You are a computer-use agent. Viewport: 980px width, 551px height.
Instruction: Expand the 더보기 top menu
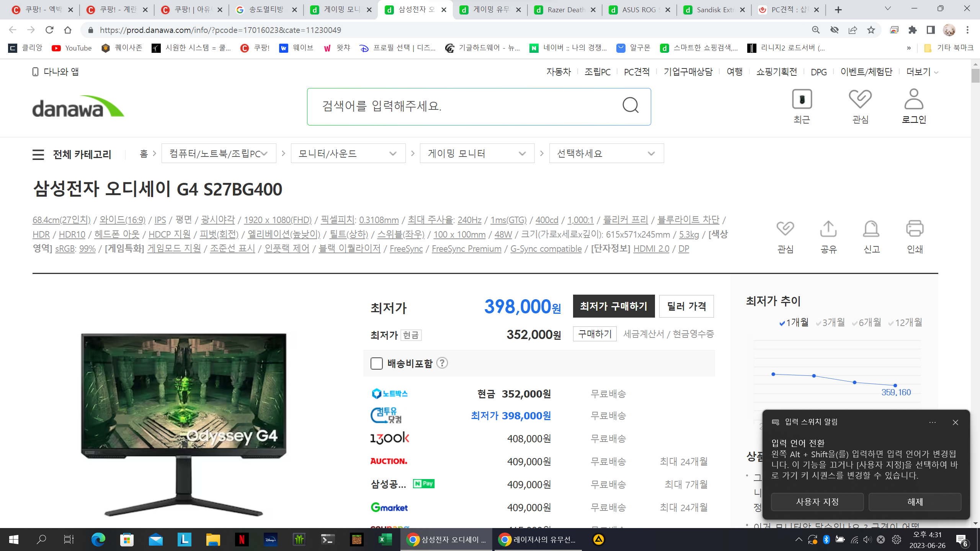click(922, 72)
